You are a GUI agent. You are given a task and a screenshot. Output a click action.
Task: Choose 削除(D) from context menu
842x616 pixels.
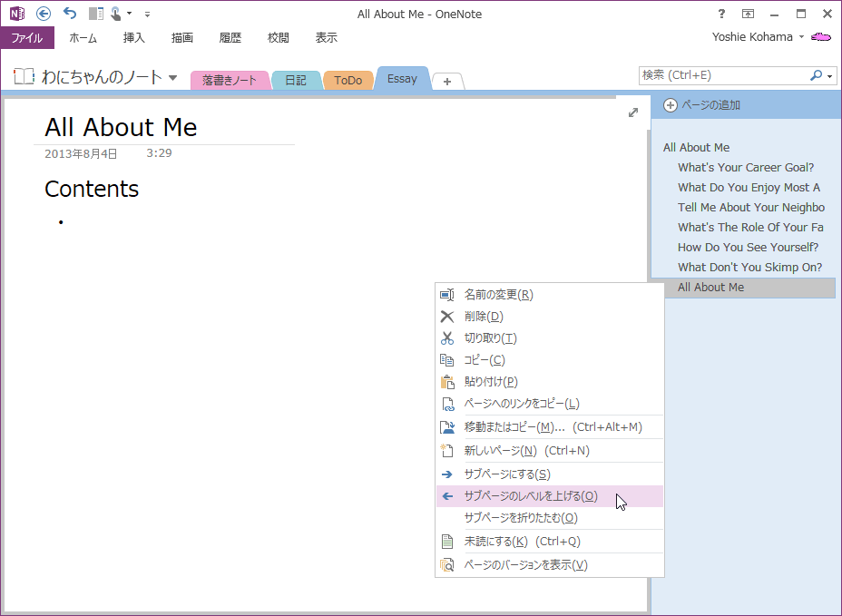(550, 317)
